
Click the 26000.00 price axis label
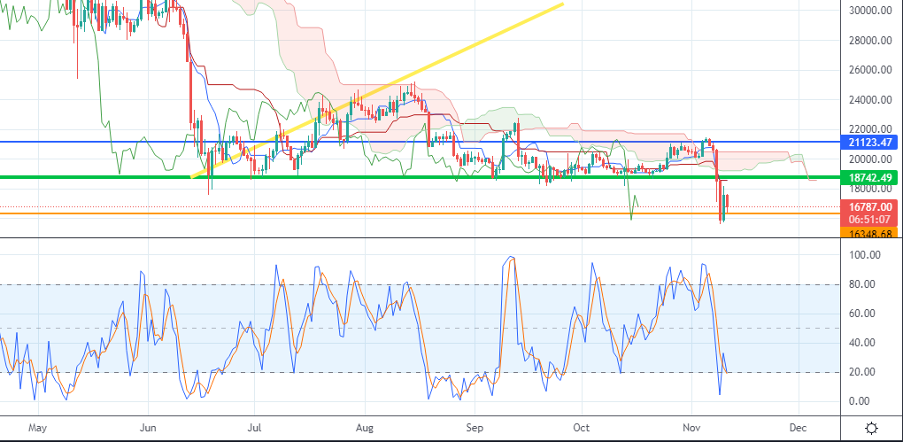point(871,70)
